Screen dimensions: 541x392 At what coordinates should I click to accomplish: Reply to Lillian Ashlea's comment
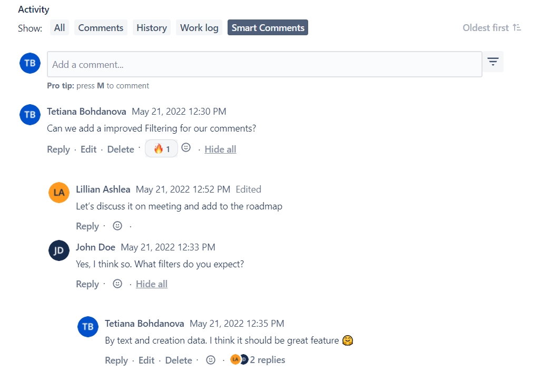[x=87, y=226]
